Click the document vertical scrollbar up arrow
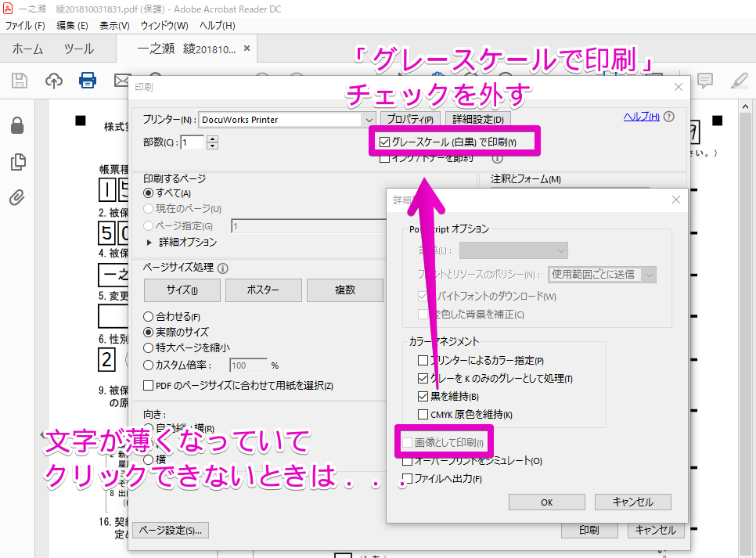The image size is (756, 558). [x=745, y=106]
